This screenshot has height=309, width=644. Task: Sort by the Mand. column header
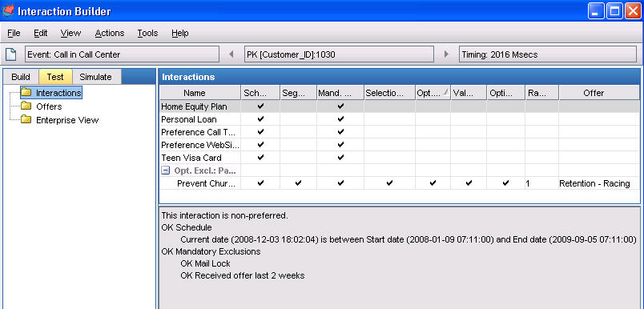(340, 93)
